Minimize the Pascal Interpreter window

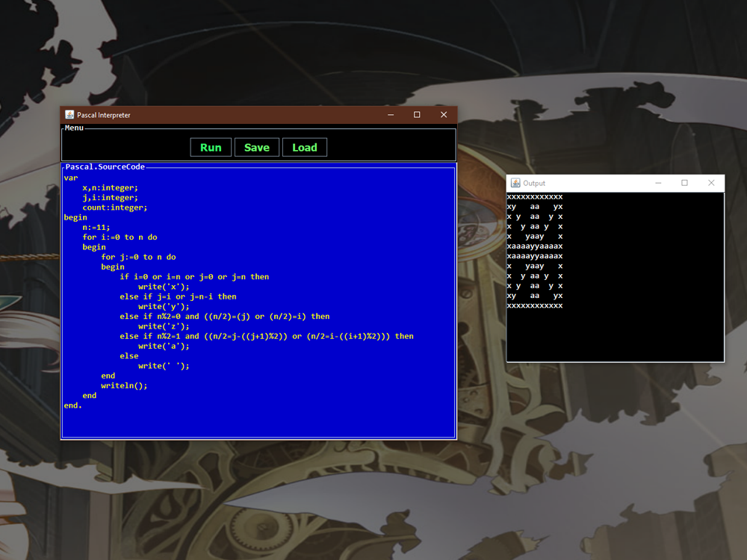[391, 115]
